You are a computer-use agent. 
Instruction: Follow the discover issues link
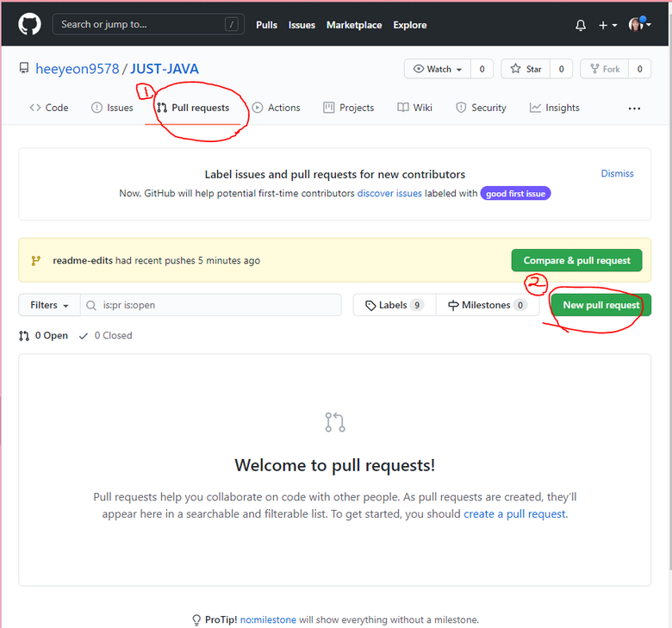[x=389, y=193]
